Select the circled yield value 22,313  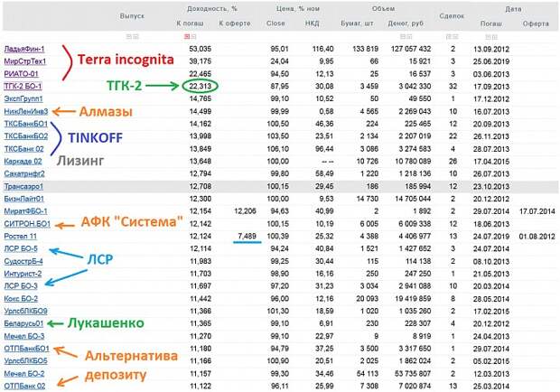pos(201,86)
